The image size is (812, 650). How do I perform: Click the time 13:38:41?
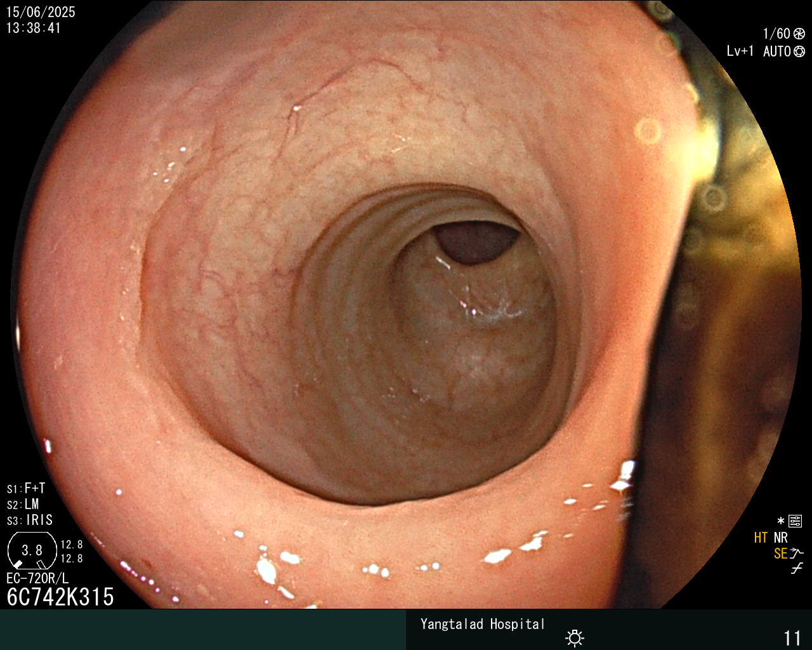click(x=34, y=28)
